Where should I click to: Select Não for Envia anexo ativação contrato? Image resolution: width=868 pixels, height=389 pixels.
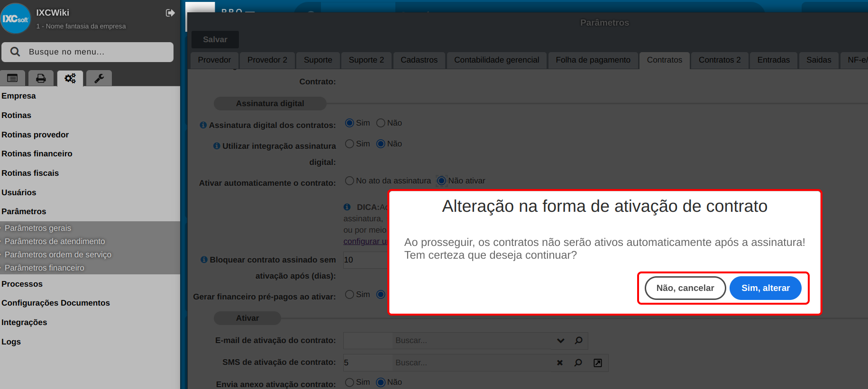click(381, 382)
